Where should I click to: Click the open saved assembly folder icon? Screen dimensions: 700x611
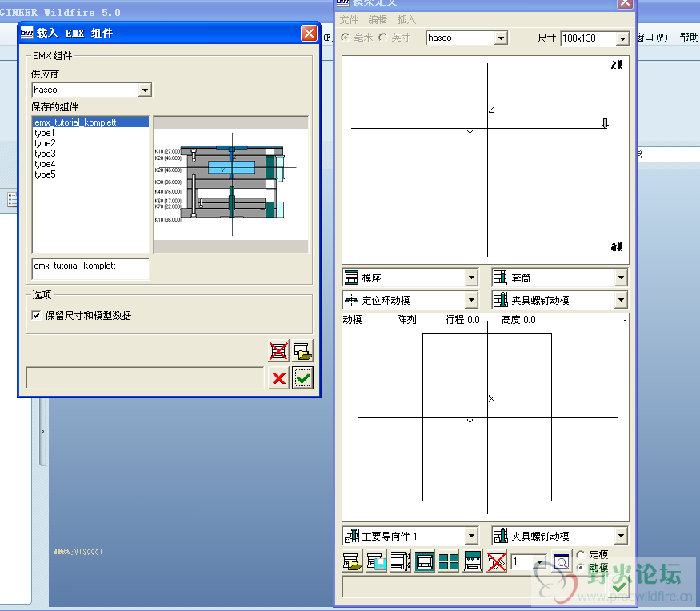(x=302, y=351)
